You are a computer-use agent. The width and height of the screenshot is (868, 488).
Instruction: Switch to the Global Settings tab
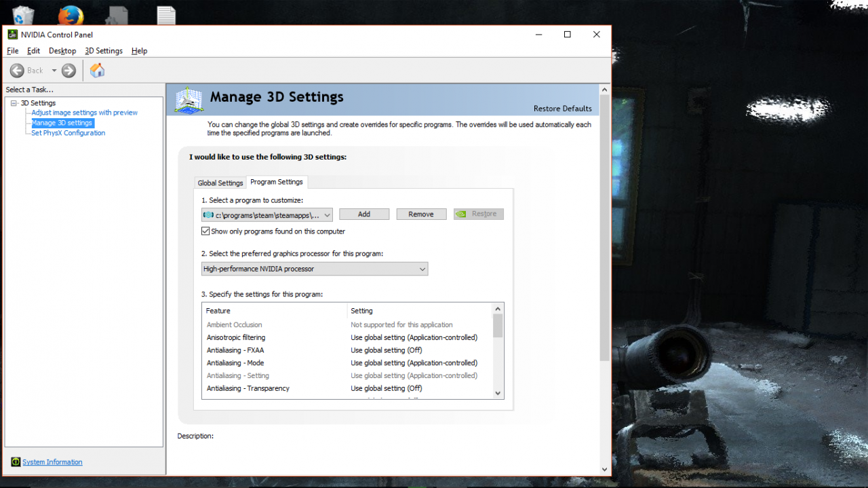tap(220, 183)
